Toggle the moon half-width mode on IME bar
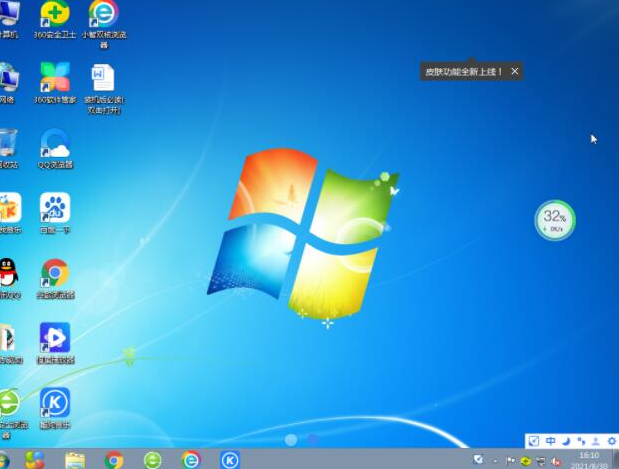The height and width of the screenshot is (469, 619). 565,441
